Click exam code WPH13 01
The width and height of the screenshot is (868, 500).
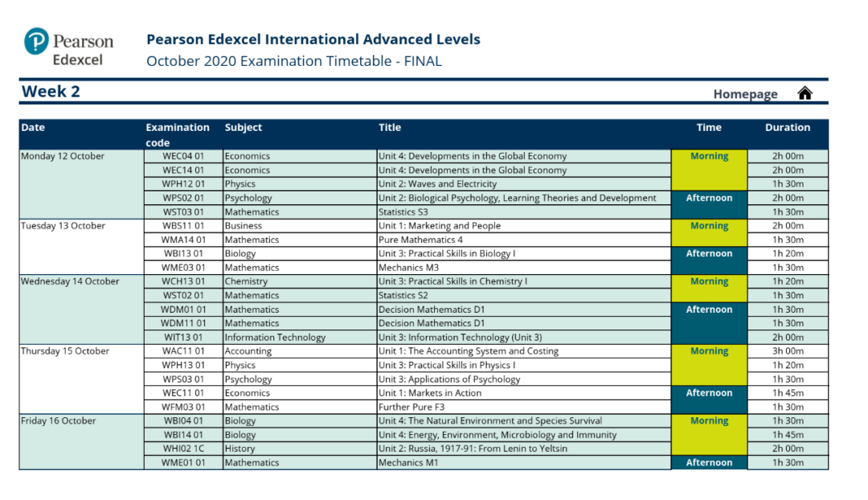(183, 366)
